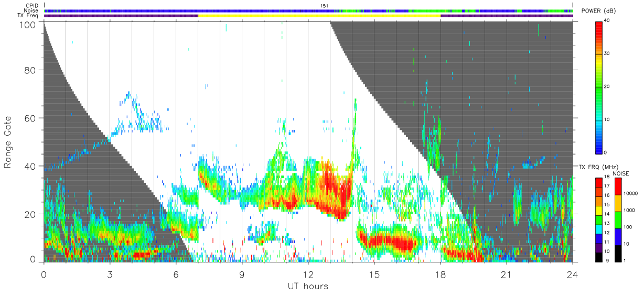Click yellow segment of TX Freq bar
The width and height of the screenshot is (644, 297).
[319, 16]
